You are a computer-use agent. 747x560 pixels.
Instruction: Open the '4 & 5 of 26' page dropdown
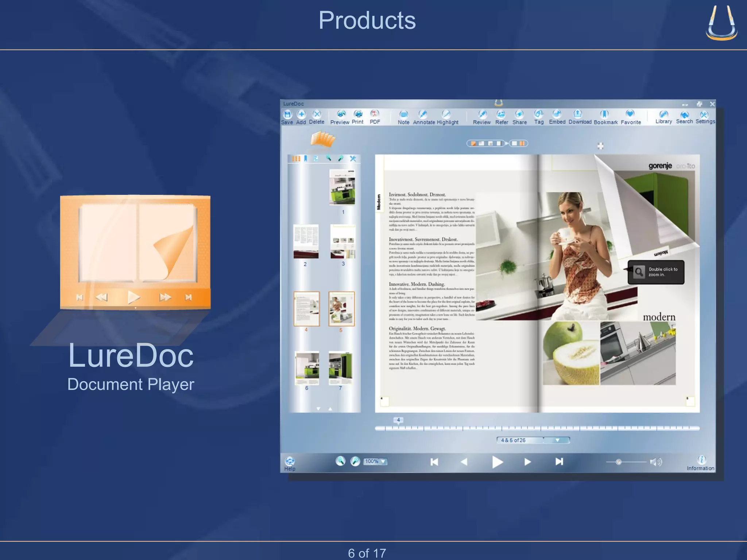533,440
